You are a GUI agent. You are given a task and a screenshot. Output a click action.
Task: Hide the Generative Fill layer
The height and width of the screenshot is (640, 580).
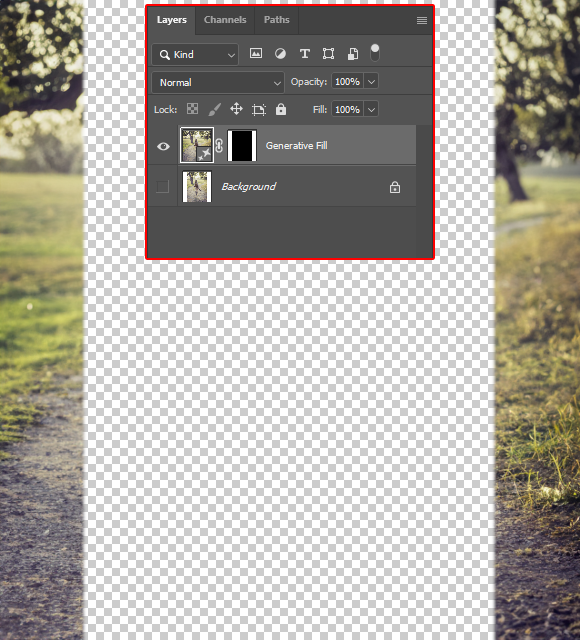click(163, 146)
